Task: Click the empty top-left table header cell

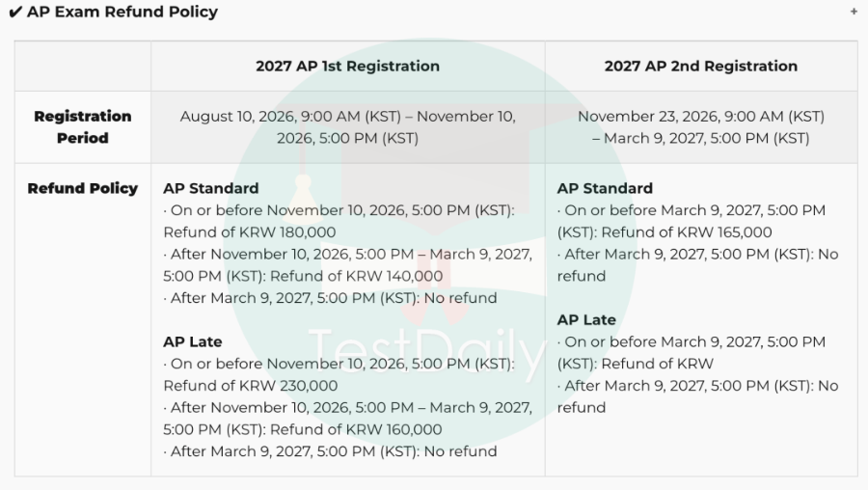Action: pos(83,66)
